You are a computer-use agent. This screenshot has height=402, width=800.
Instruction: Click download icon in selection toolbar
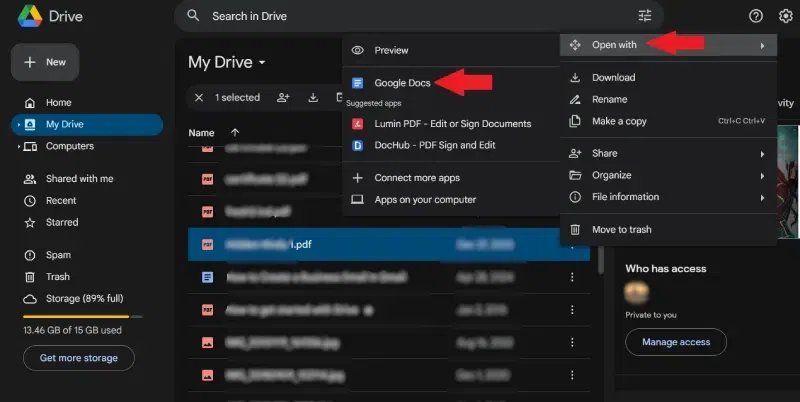click(313, 97)
